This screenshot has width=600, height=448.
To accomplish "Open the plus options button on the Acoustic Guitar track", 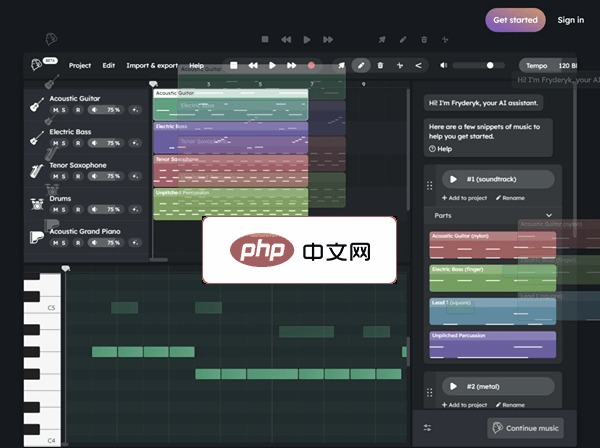I will (135, 110).
